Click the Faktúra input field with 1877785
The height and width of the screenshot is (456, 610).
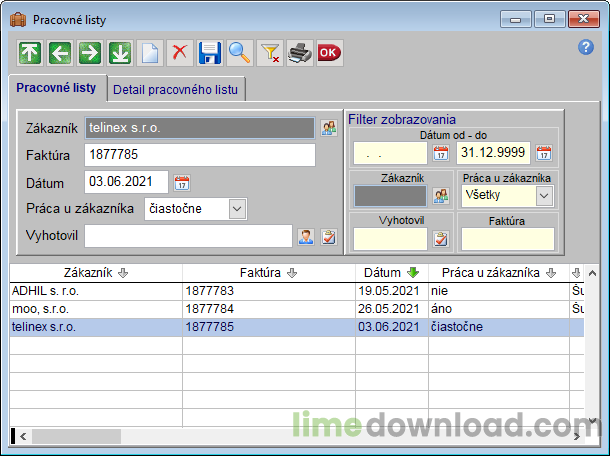point(199,155)
